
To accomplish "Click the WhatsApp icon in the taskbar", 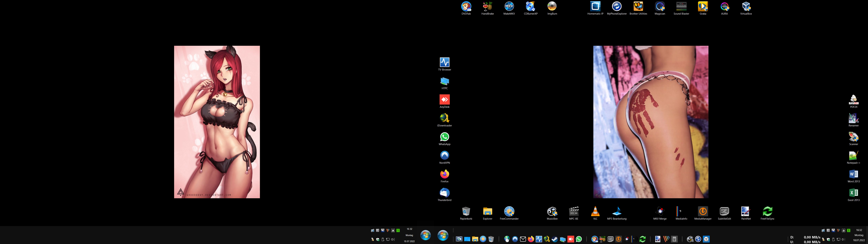I will [x=579, y=239].
